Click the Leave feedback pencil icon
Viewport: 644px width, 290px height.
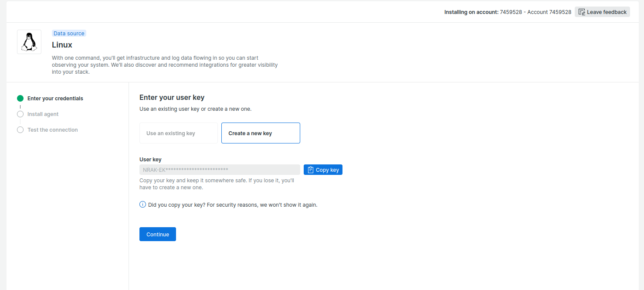pos(582,12)
